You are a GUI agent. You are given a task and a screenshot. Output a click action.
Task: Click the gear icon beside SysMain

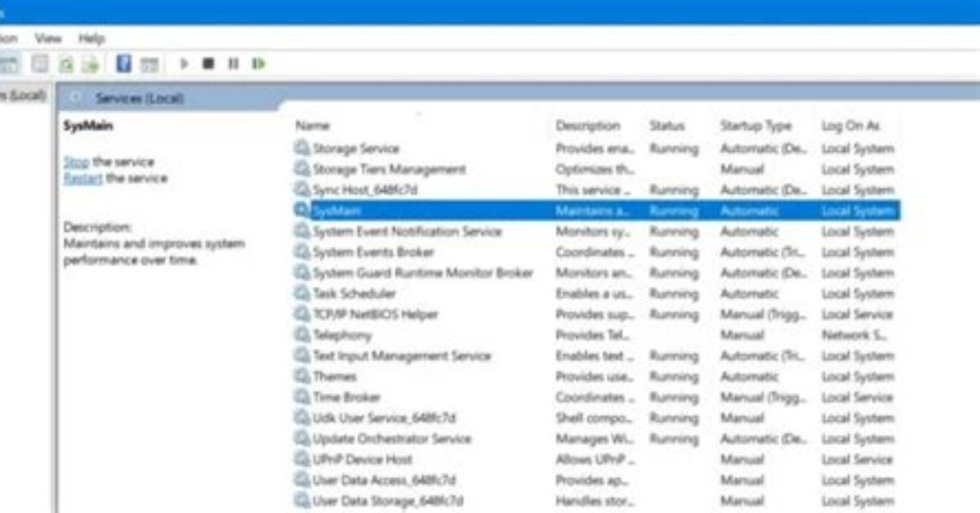pos(302,210)
